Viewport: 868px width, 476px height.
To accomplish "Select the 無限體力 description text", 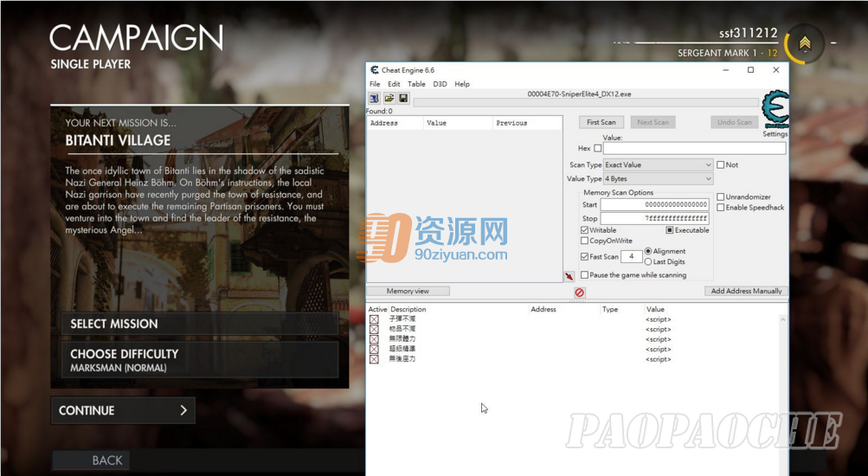I will click(402, 339).
